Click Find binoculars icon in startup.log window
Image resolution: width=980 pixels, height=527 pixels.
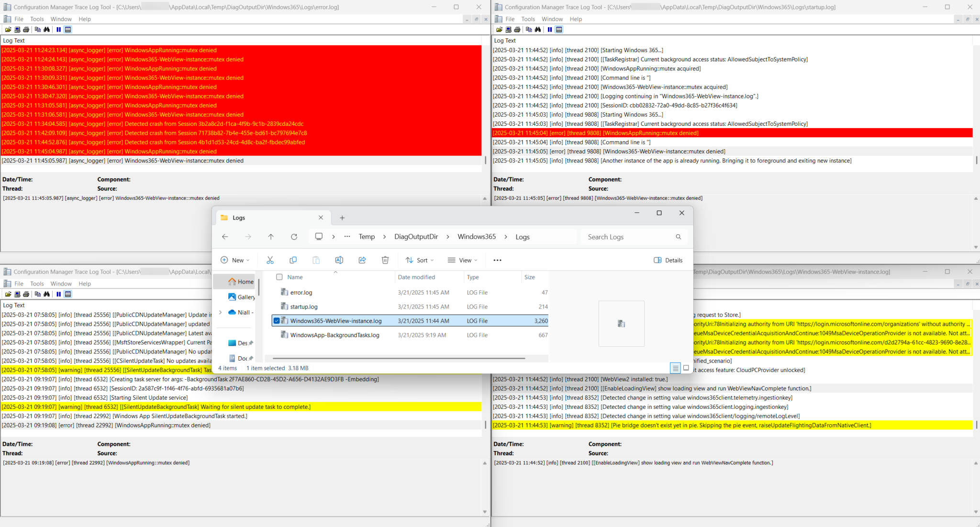point(538,30)
